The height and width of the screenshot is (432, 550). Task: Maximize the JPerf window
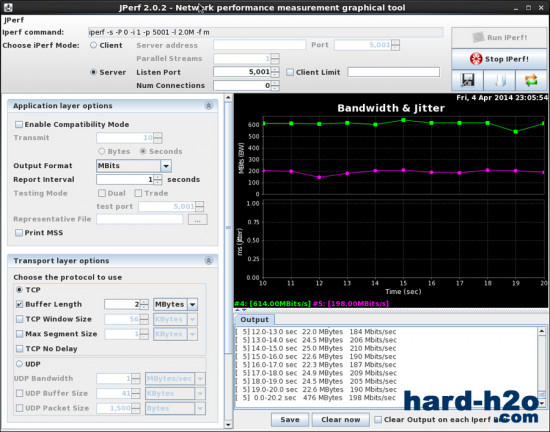pos(529,7)
